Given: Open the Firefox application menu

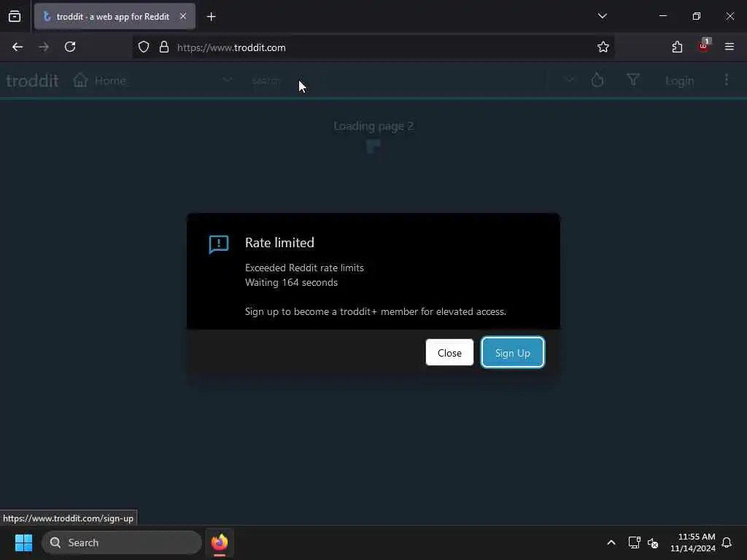Looking at the screenshot, I should 729,47.
